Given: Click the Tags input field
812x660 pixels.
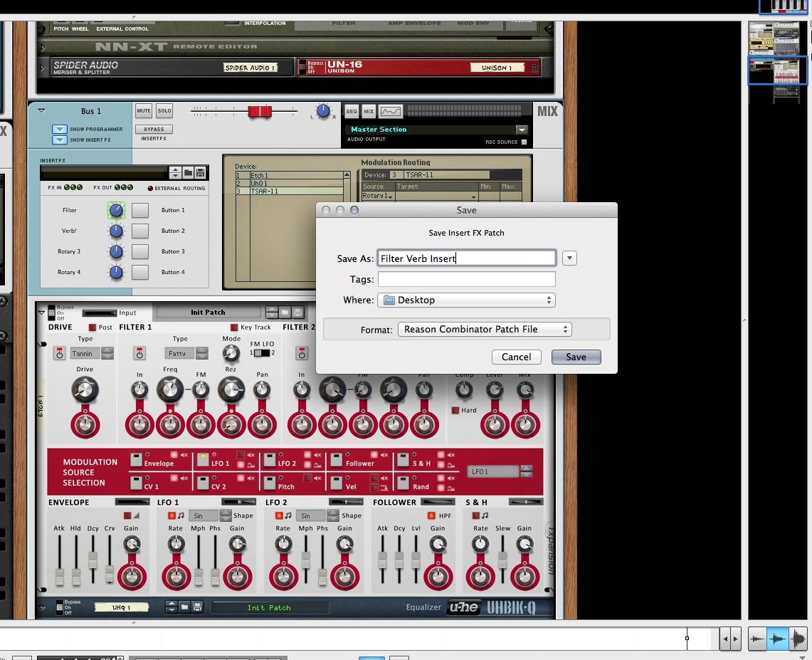Looking at the screenshot, I should [x=467, y=280].
